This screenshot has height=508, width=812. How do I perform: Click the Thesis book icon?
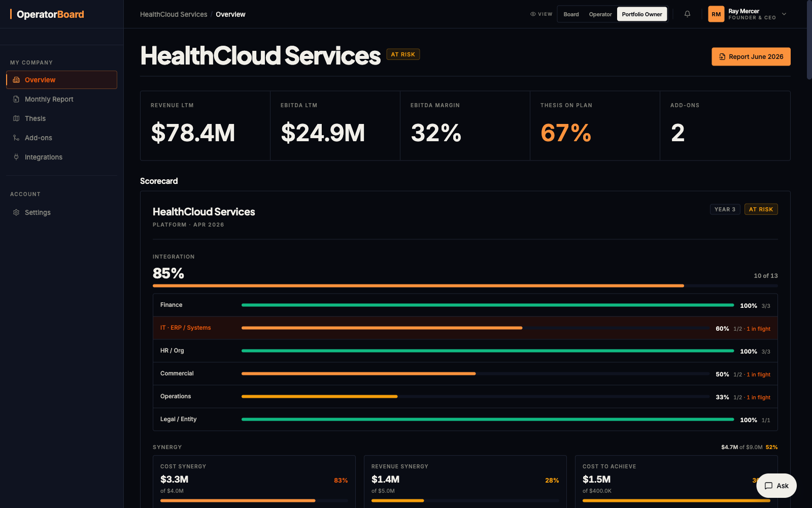[x=16, y=118]
